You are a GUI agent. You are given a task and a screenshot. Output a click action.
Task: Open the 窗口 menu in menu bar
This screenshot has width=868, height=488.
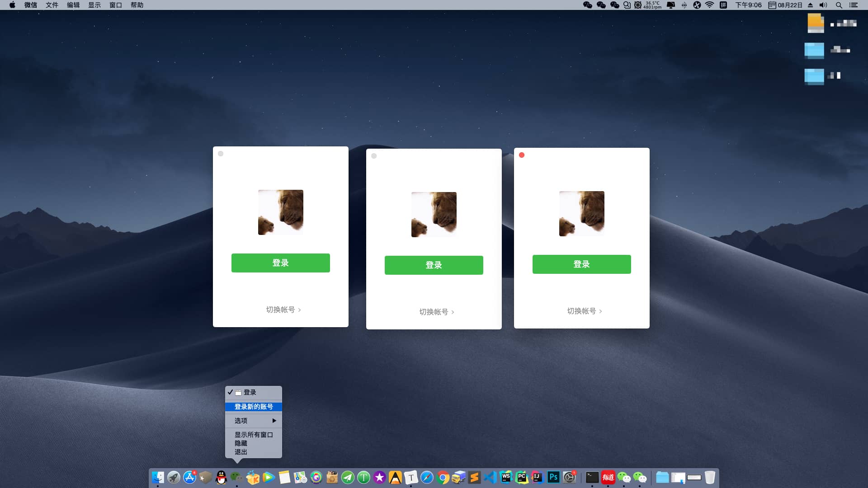(x=116, y=5)
